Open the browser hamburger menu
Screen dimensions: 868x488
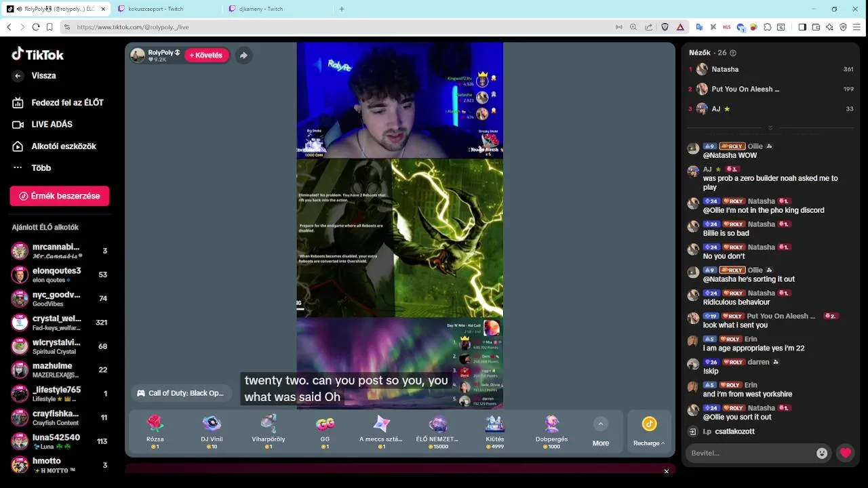pyautogui.click(x=857, y=27)
